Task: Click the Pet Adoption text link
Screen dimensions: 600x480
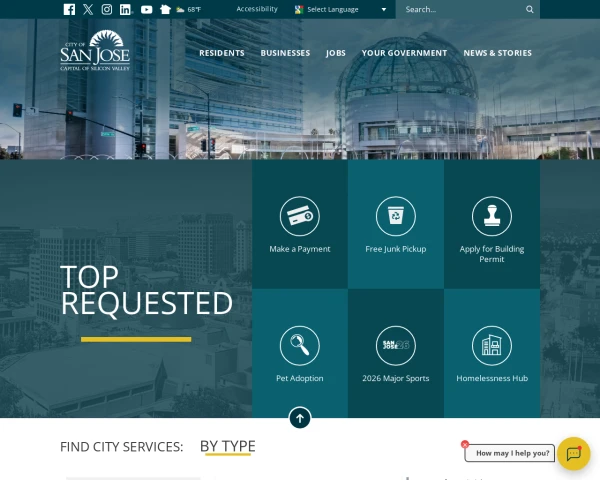Action: 300,379
